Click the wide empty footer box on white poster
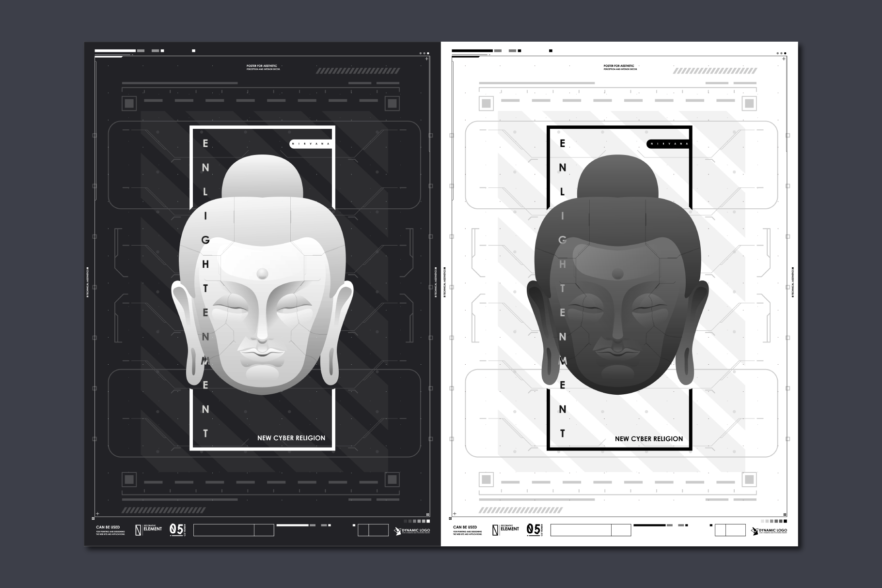The width and height of the screenshot is (882, 588). 581,530
